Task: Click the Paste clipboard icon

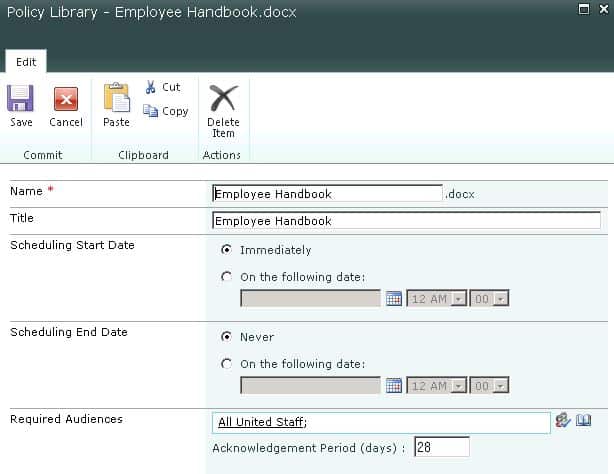Action: click(116, 98)
